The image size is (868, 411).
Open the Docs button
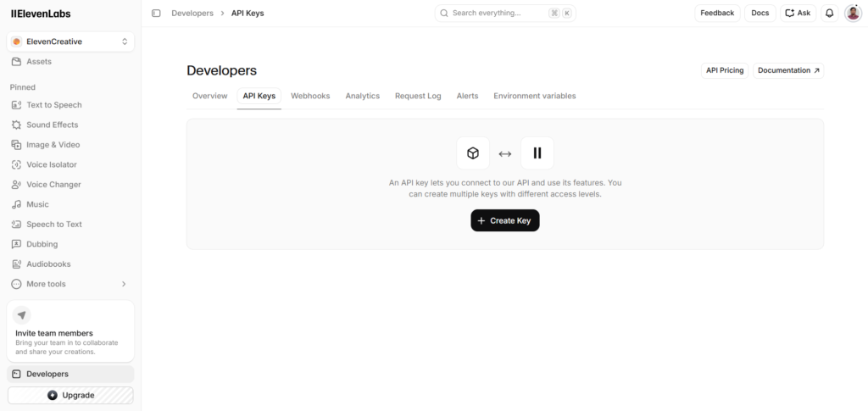(760, 14)
